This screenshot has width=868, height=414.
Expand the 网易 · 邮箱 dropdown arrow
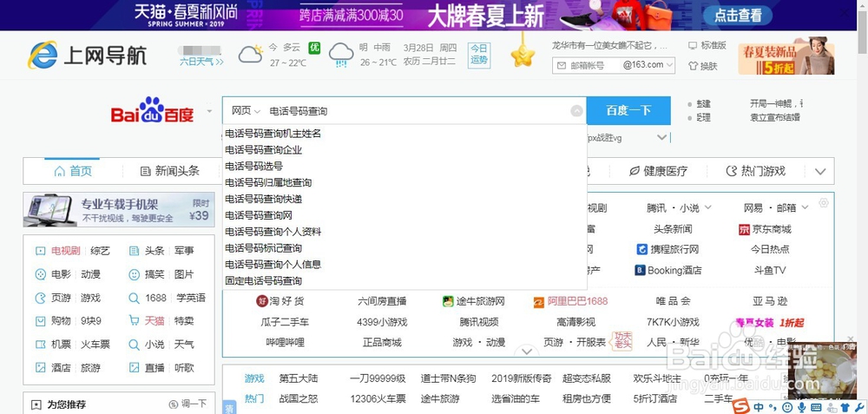(x=805, y=207)
